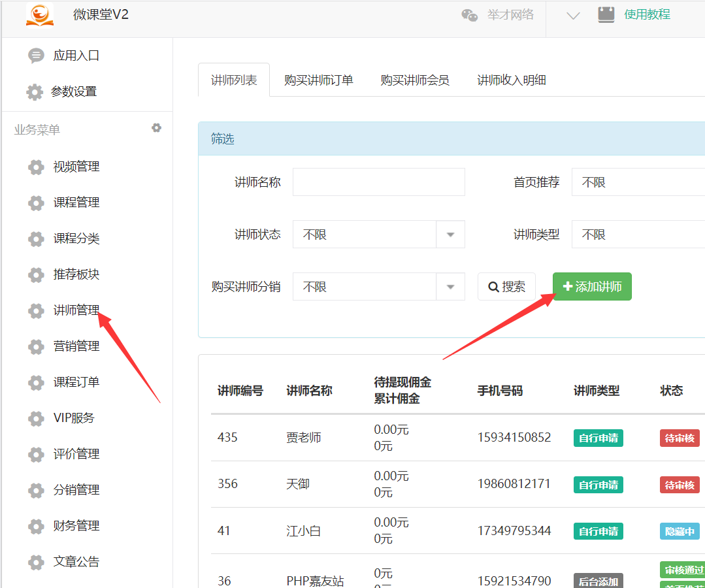
Task: Click the 应用入口 chat bubble icon
Action: (x=36, y=56)
